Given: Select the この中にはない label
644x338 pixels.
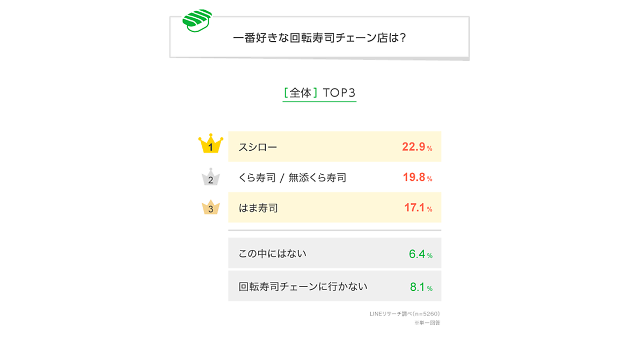Looking at the screenshot, I should (273, 253).
